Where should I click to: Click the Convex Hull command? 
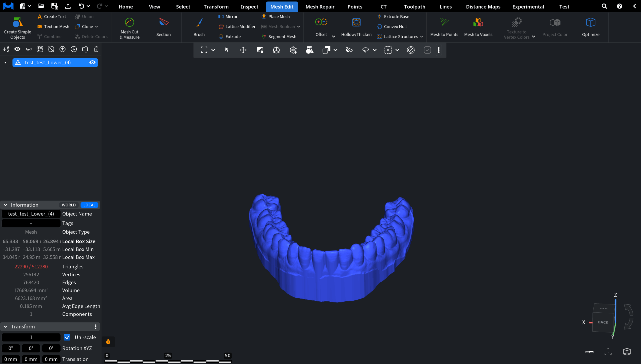395,27
